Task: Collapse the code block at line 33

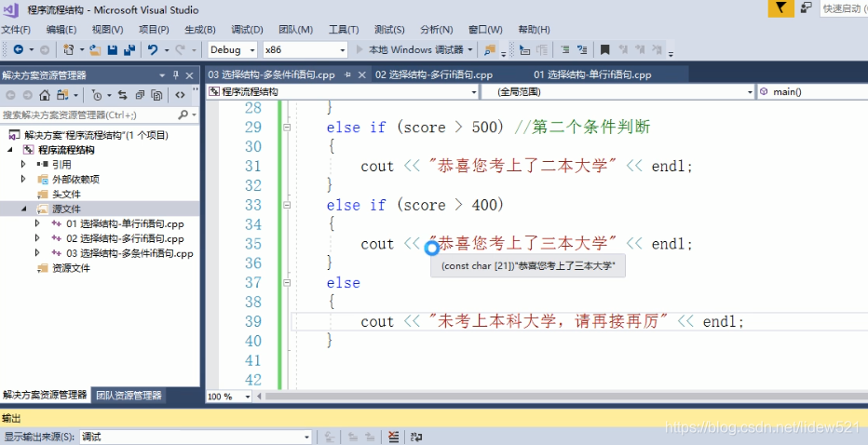Action: coord(287,205)
